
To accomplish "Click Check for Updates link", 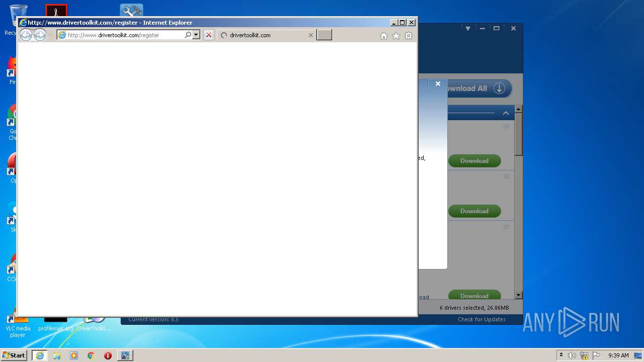I will coord(481,319).
